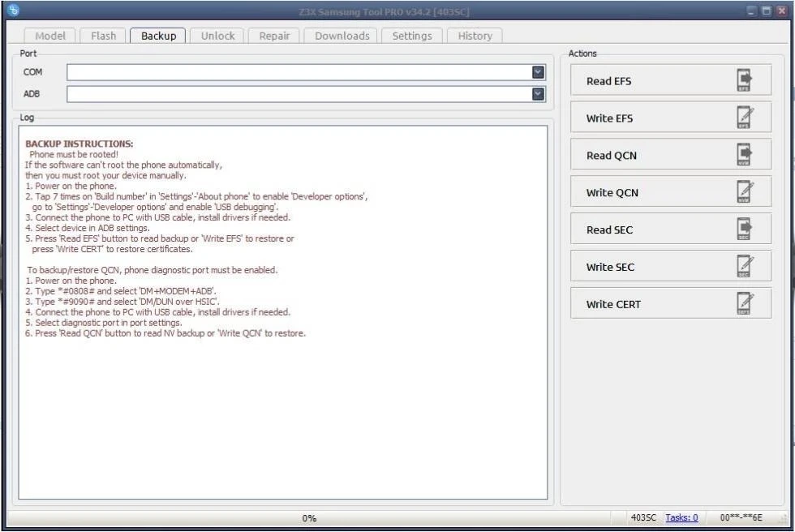Click the 0% progress bar
The height and width of the screenshot is (532, 795).
[309, 518]
